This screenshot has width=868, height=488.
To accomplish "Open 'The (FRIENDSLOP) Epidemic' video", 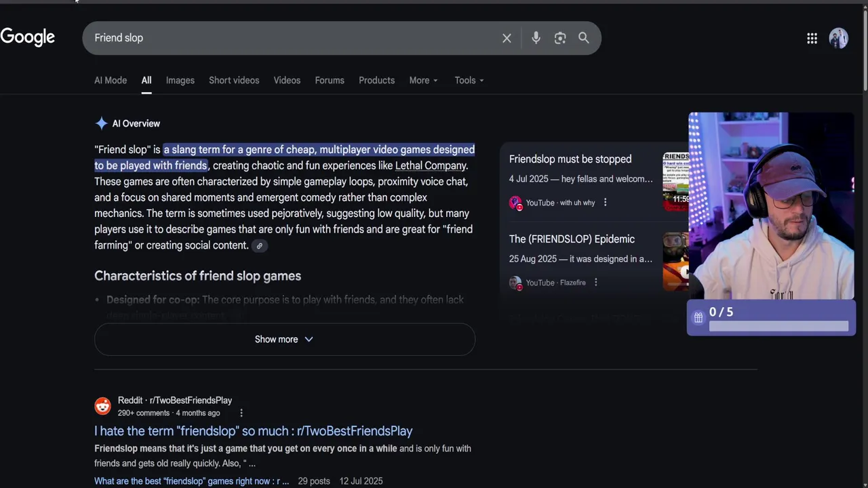I will (x=572, y=239).
